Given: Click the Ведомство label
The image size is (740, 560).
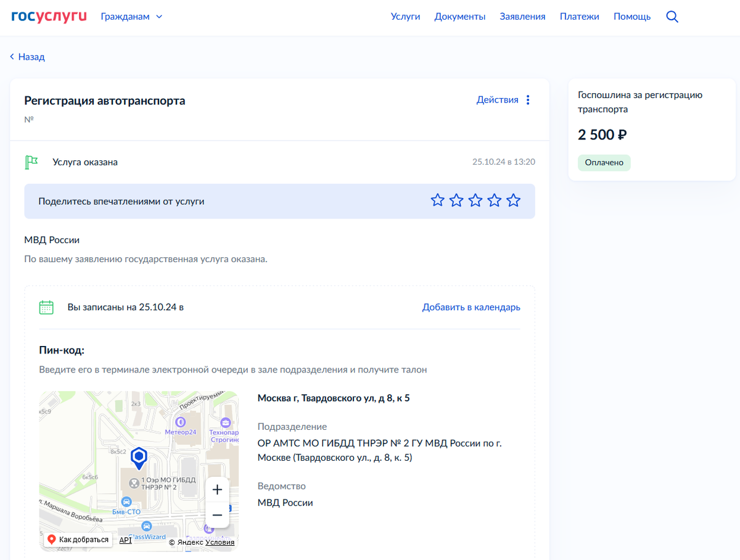Looking at the screenshot, I should (282, 486).
